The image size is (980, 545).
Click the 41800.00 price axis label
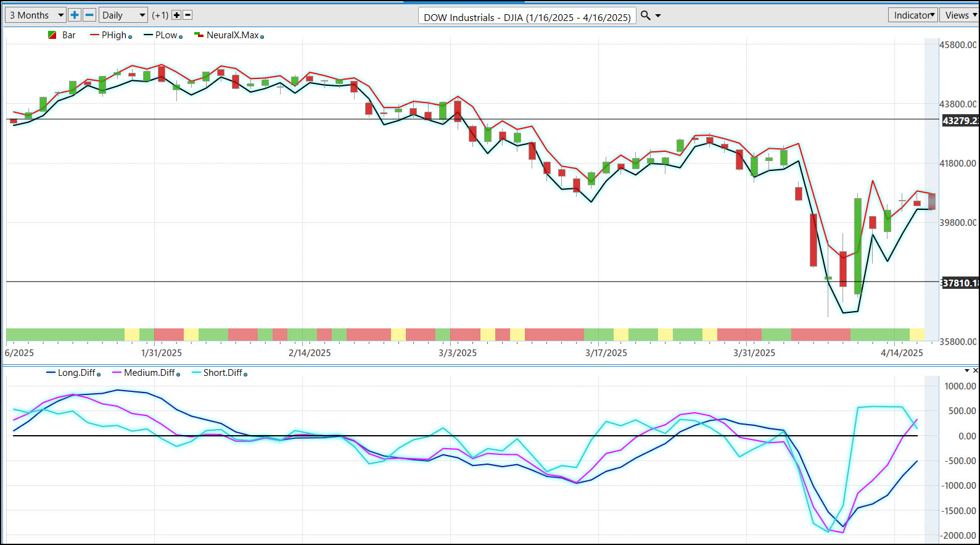click(958, 164)
